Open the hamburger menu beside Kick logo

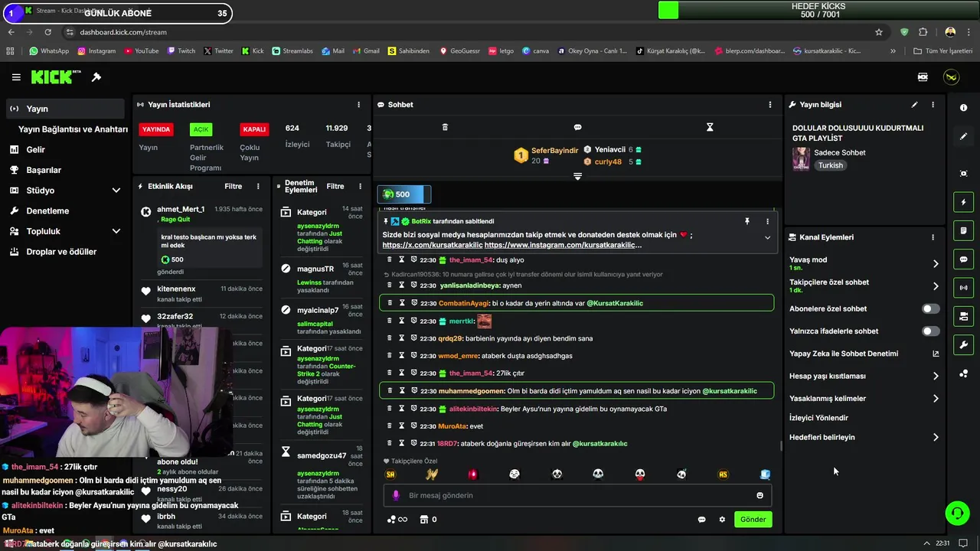[16, 77]
